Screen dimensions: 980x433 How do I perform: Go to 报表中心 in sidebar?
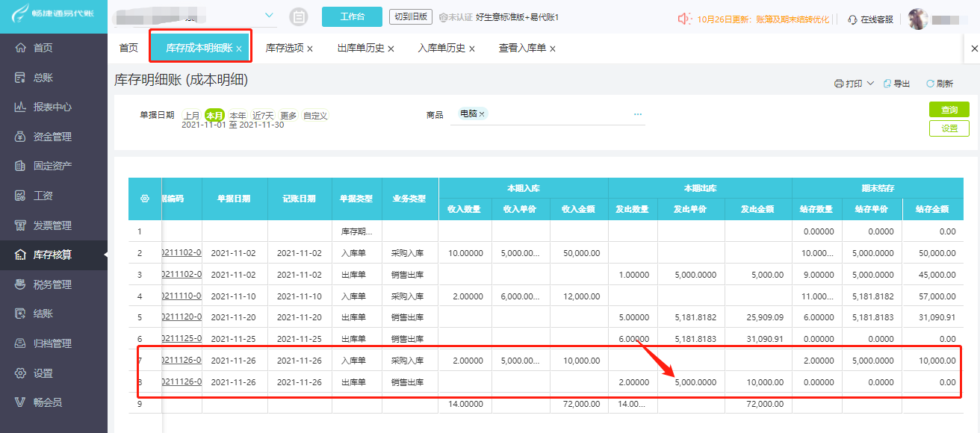(x=52, y=107)
